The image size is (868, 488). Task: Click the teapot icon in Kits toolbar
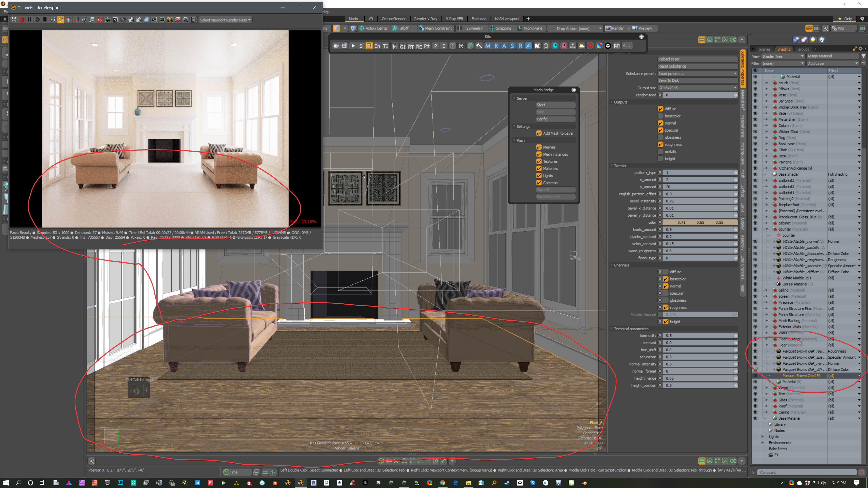pyautogui.click(x=336, y=46)
